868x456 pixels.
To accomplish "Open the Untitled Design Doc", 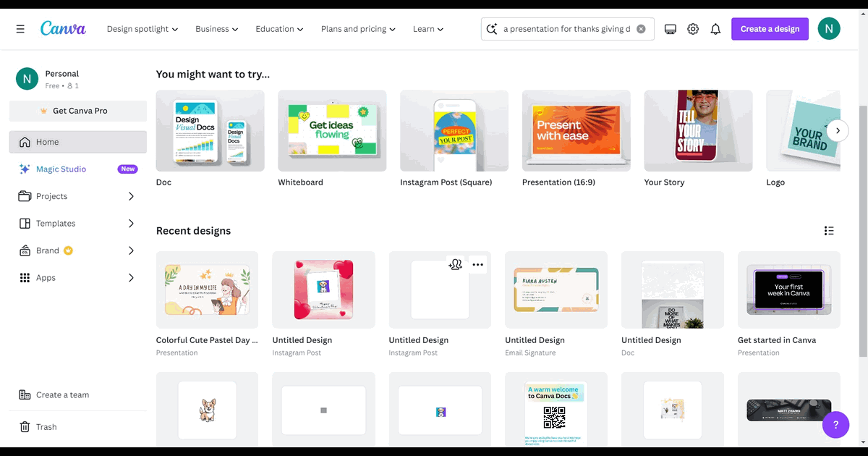I will coord(673,290).
